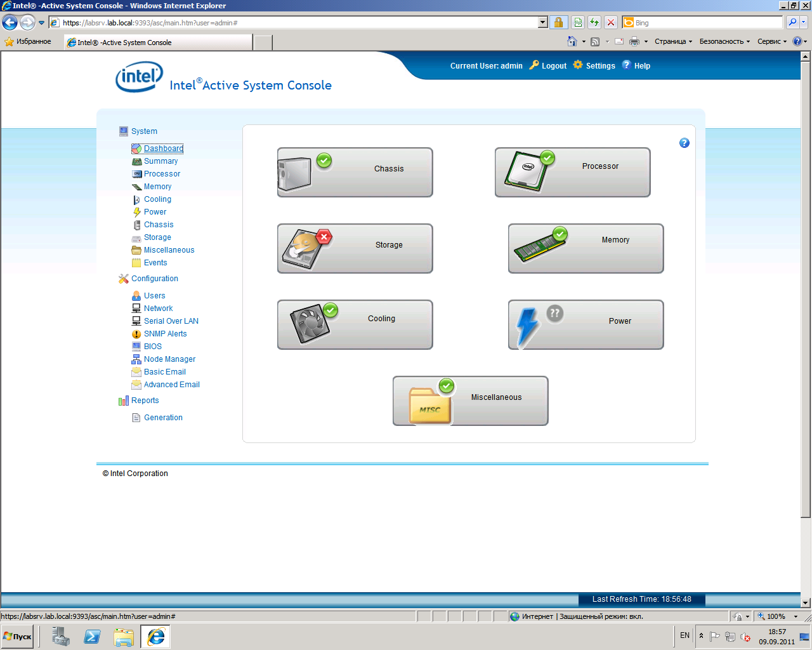Open the Events page in sidebar
Viewport: 812px width, 650px height.
155,263
